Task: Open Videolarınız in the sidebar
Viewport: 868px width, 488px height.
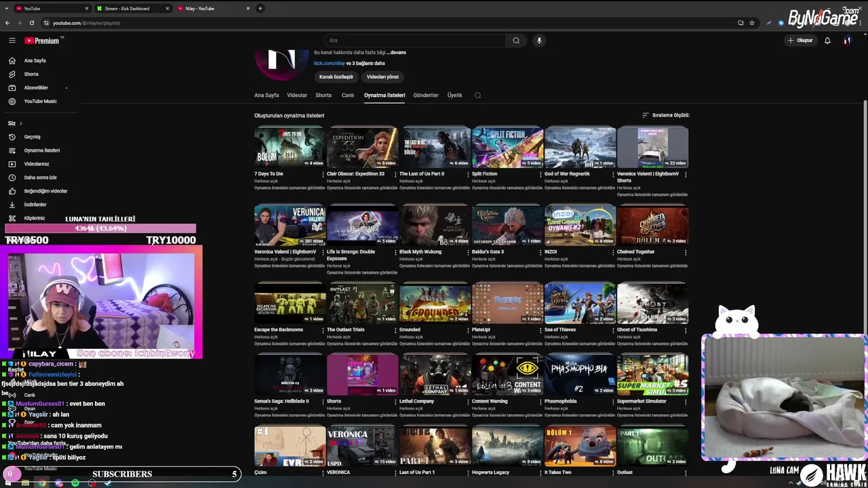Action: click(x=37, y=164)
